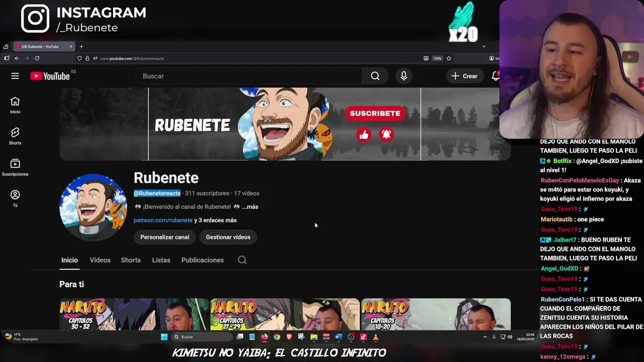The height and width of the screenshot is (362, 644).
Task: Click the @Rubenetereacts handle
Action: click(x=157, y=193)
